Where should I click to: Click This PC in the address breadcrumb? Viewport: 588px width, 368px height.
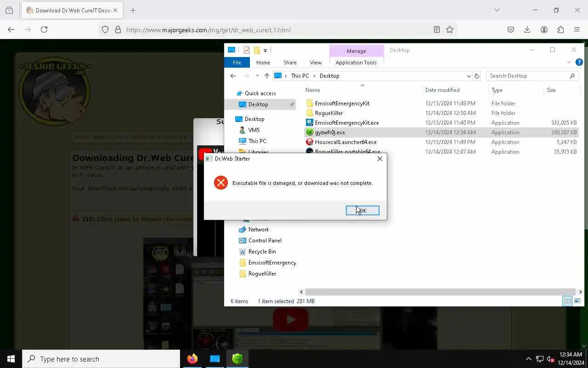[x=300, y=76]
